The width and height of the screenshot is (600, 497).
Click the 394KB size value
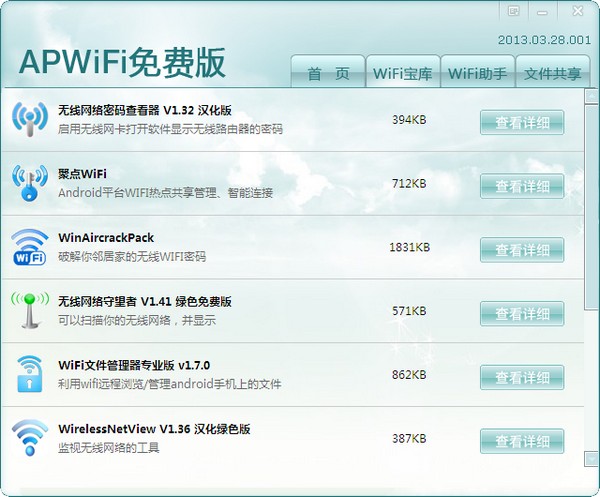[x=409, y=120]
